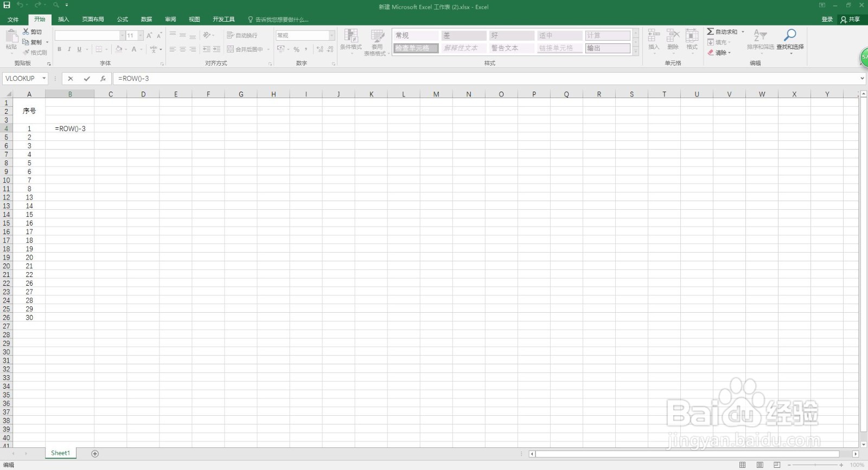Click the Cut (剪切) scissors icon
The height and width of the screenshot is (470, 868).
(25, 31)
